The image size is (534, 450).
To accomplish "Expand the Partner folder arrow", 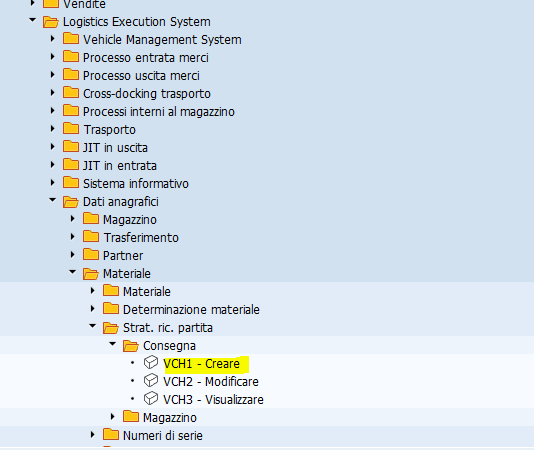I will point(73,254).
